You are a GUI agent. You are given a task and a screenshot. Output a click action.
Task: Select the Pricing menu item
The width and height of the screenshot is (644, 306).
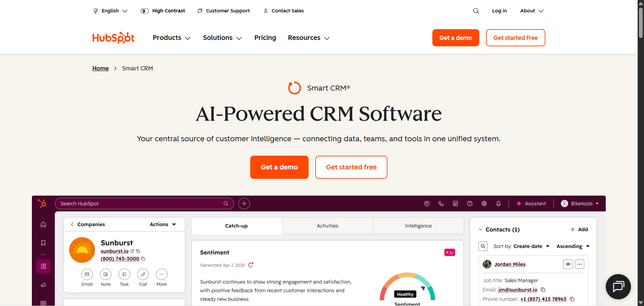265,38
